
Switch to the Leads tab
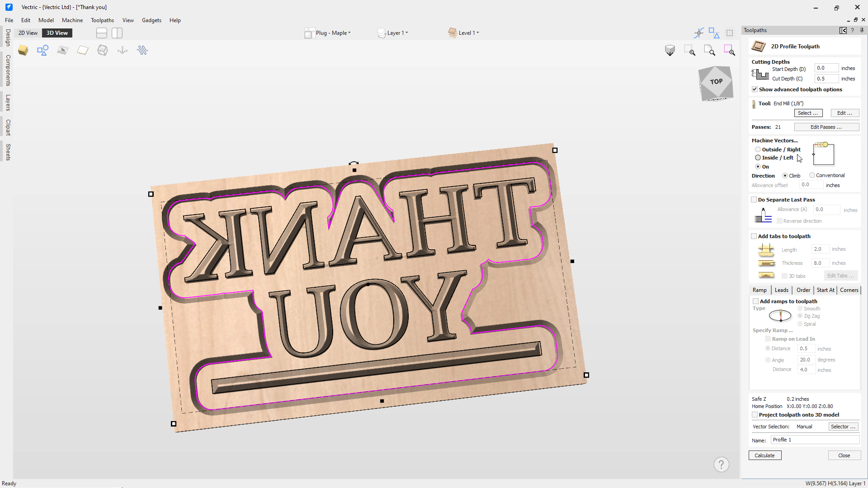[x=781, y=290]
